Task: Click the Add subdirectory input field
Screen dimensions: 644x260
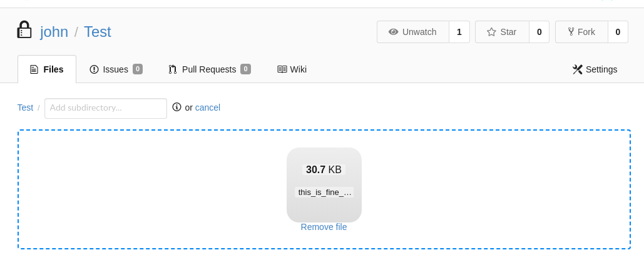Action: pos(105,108)
